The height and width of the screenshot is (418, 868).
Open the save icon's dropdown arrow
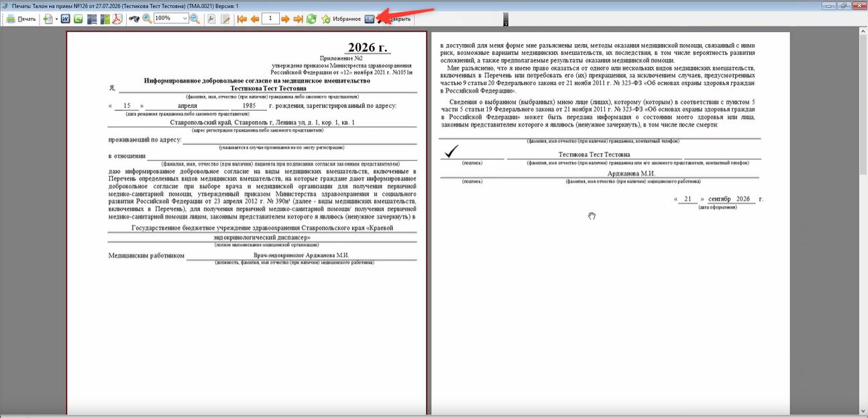click(56, 19)
